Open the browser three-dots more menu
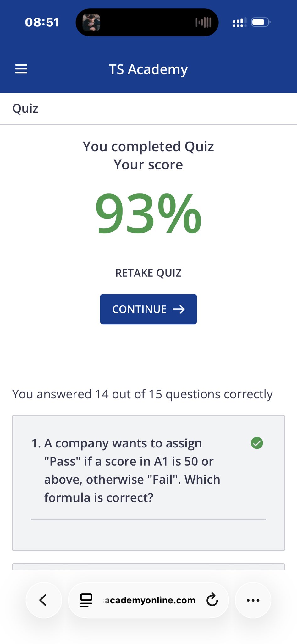 253,600
